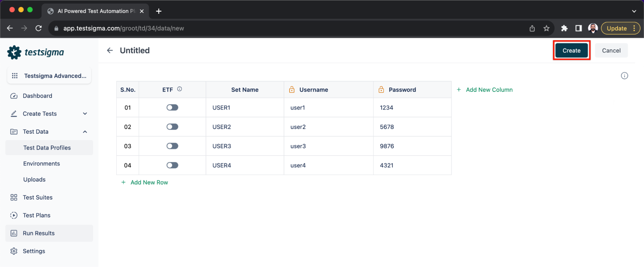The image size is (644, 267).
Task: Click the Password column header
Action: [x=412, y=90]
